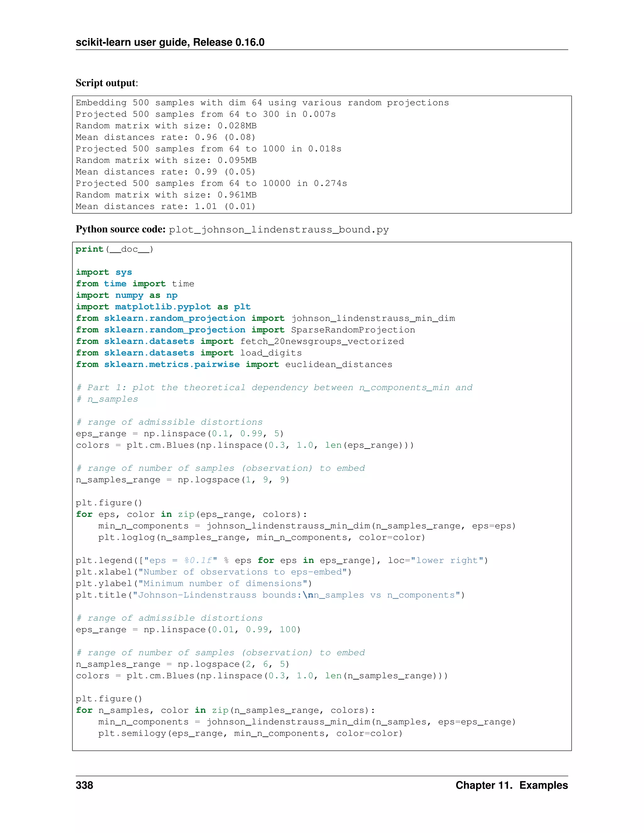644x833 pixels.
Task: Click the header 'scikit-learn user guide, Release 0.16.0'
Action: (x=170, y=42)
